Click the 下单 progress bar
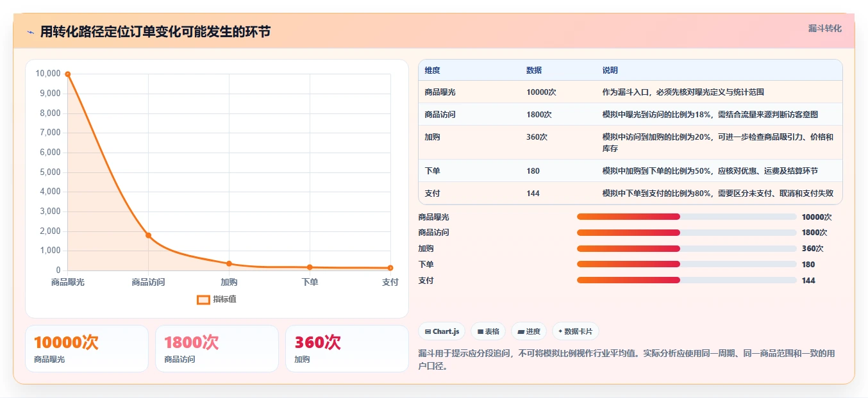The height and width of the screenshot is (398, 868). tap(687, 264)
